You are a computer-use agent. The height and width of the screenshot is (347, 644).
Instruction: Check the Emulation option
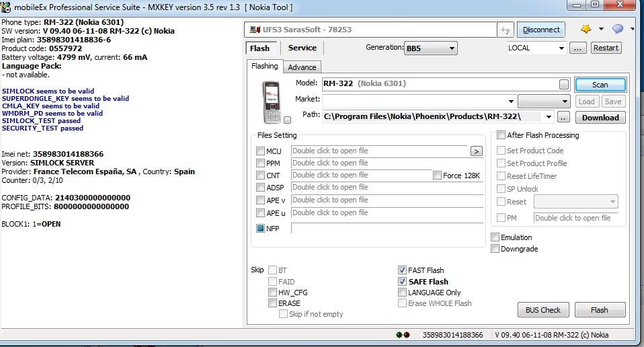click(495, 237)
